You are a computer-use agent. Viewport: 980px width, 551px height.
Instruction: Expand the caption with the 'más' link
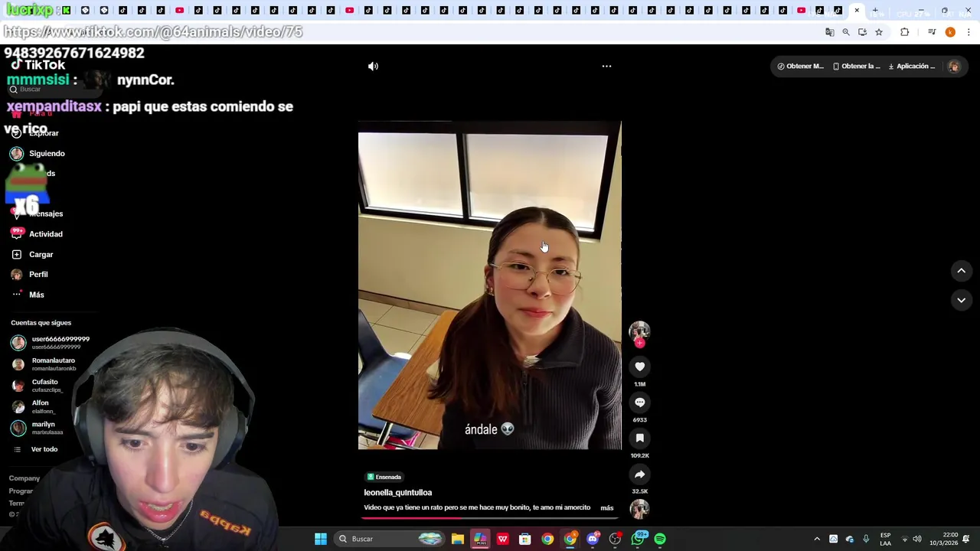[607, 507]
